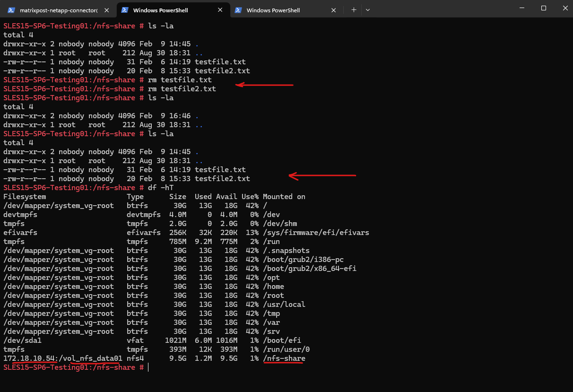This screenshot has height=392, width=573.
Task: Maximize the terminal window
Action: click(x=544, y=9)
